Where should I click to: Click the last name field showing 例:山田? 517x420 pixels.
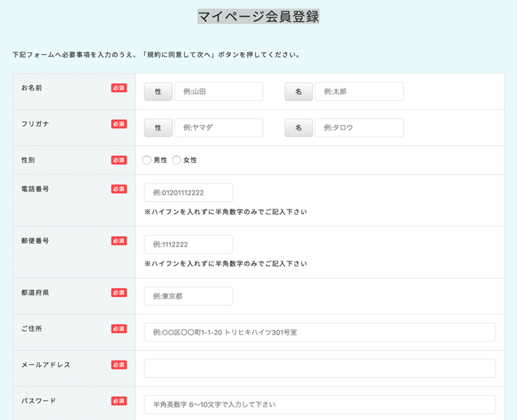(218, 91)
